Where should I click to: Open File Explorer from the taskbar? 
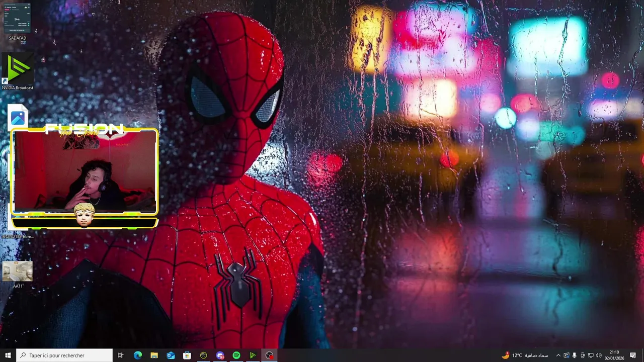pos(154,355)
